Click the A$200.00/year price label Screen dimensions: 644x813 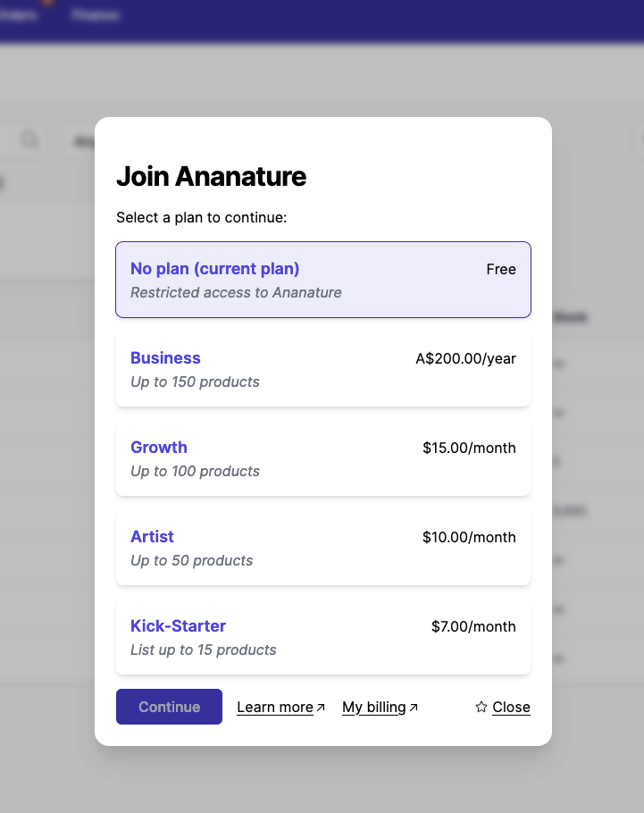(465, 357)
